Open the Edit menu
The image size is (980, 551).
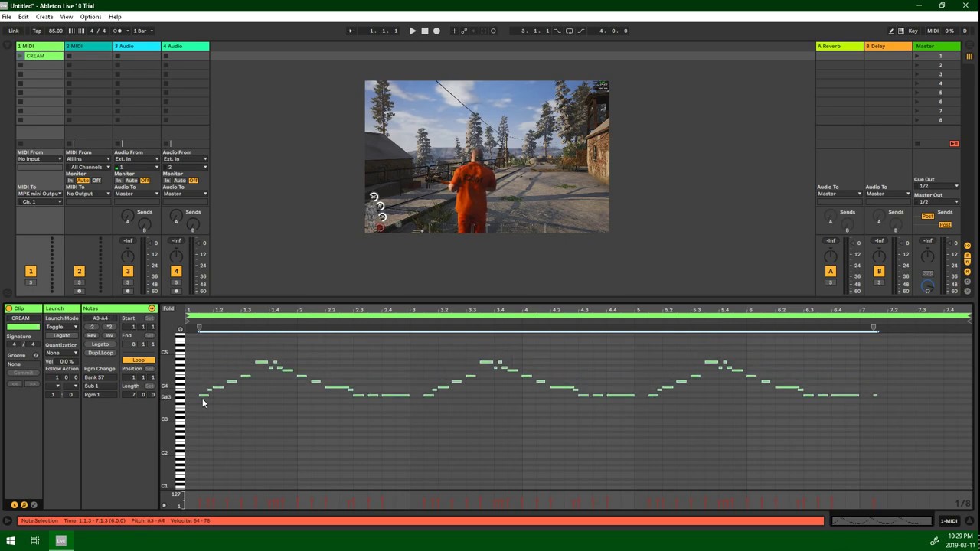pos(23,16)
